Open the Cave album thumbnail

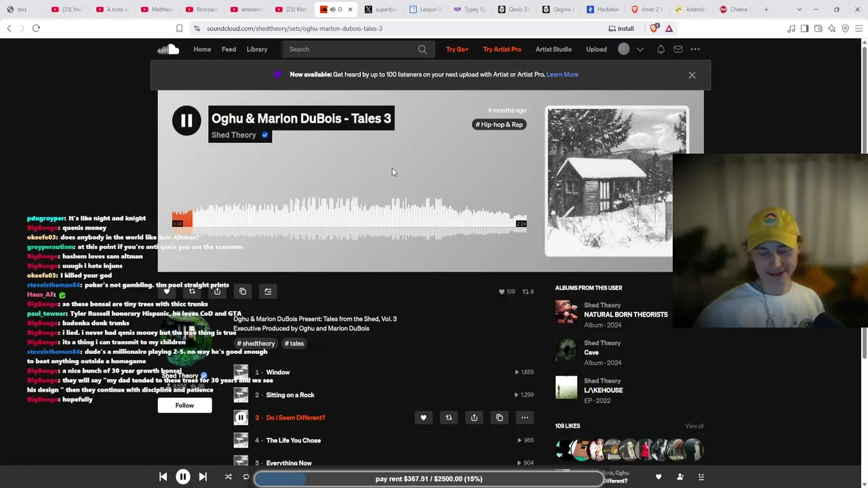(x=566, y=351)
